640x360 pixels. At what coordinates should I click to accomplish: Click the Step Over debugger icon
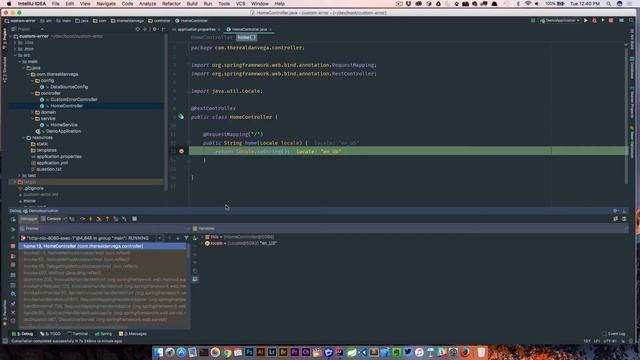82,219
